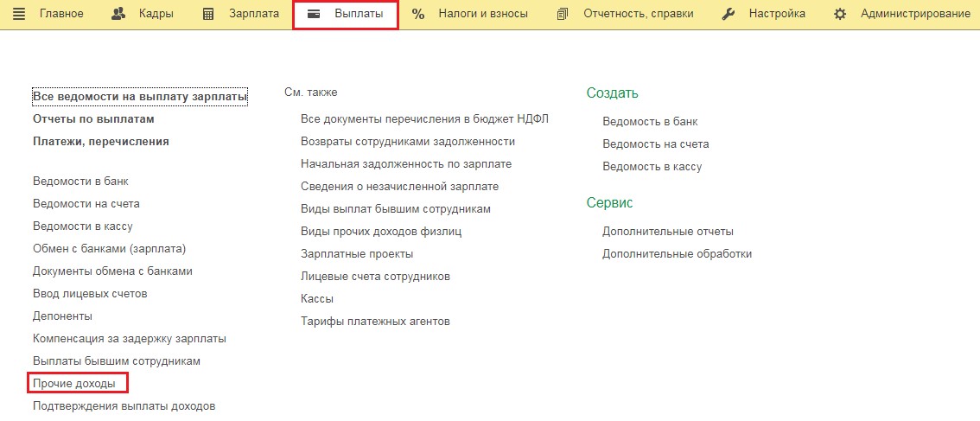The height and width of the screenshot is (421, 980).
Task: Open Дополнительные обработки under Сервис
Action: coord(677,254)
